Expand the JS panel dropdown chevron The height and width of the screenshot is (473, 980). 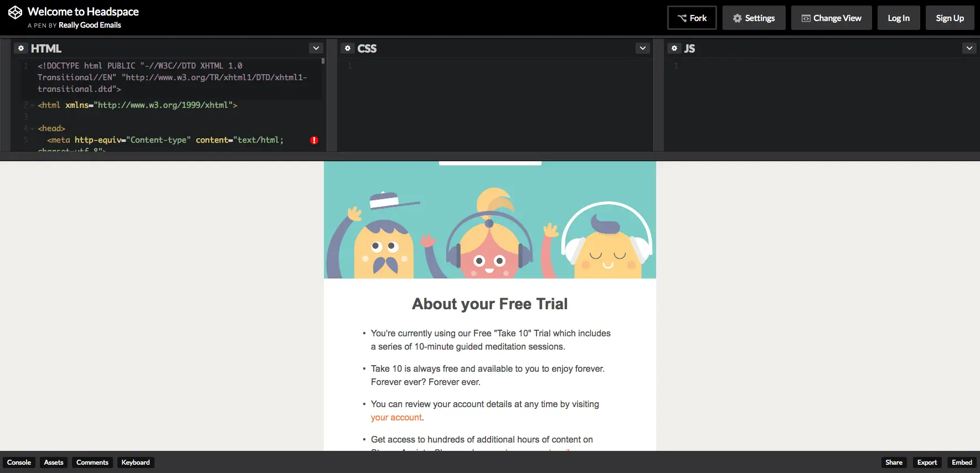point(969,48)
